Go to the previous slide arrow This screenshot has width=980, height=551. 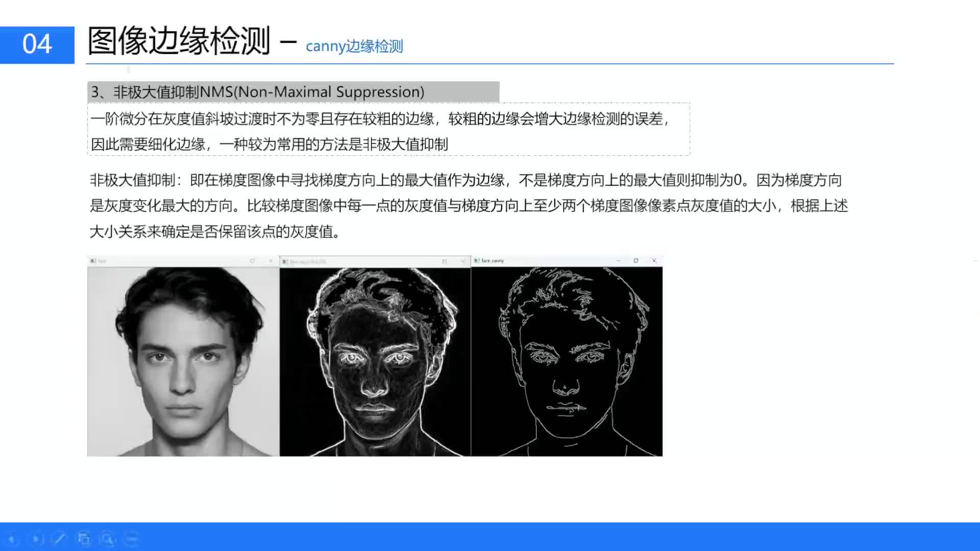coord(11,539)
